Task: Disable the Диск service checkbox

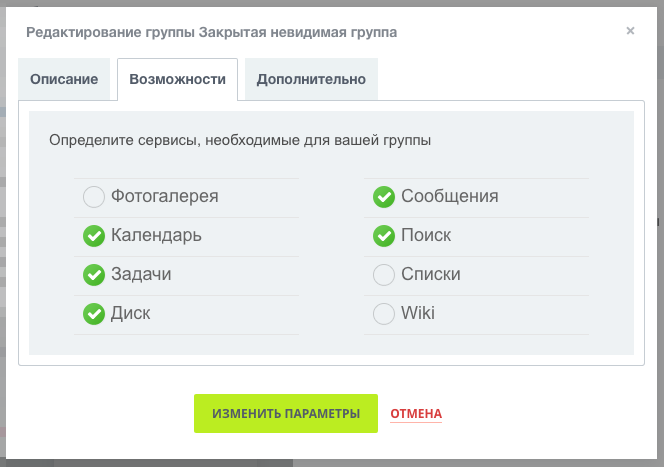Action: (94, 314)
